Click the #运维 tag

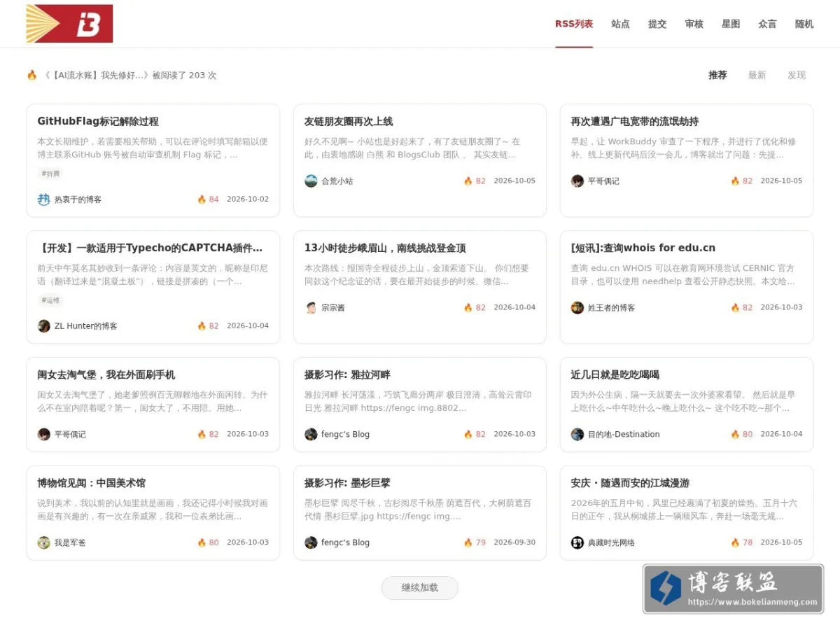pyautogui.click(x=50, y=300)
